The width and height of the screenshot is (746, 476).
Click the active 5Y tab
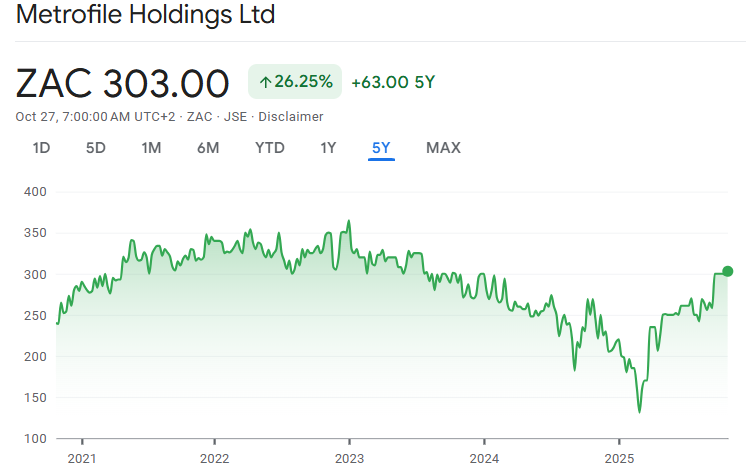point(381,148)
